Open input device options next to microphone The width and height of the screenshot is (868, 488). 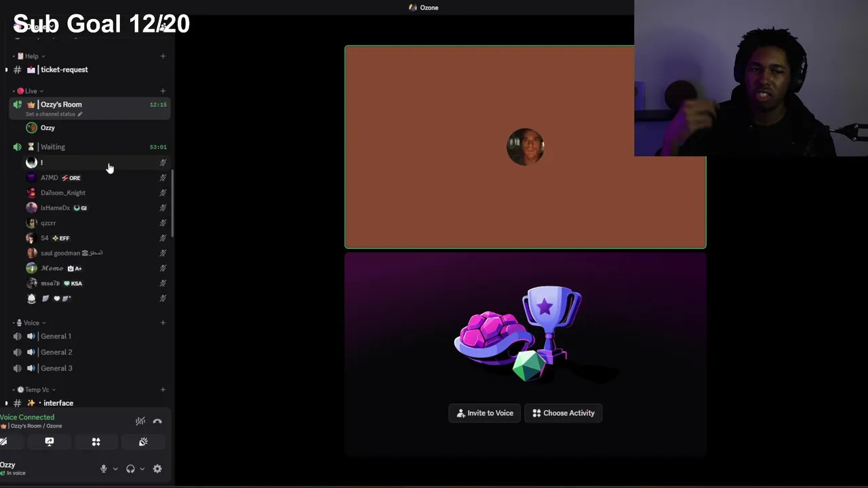115,468
